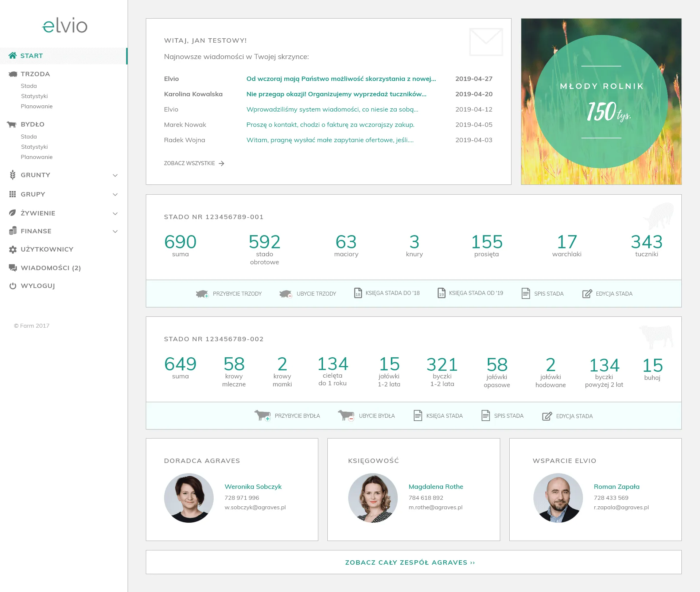
Task: Go to the UŻYTKOWNICY section
Action: [x=47, y=249]
